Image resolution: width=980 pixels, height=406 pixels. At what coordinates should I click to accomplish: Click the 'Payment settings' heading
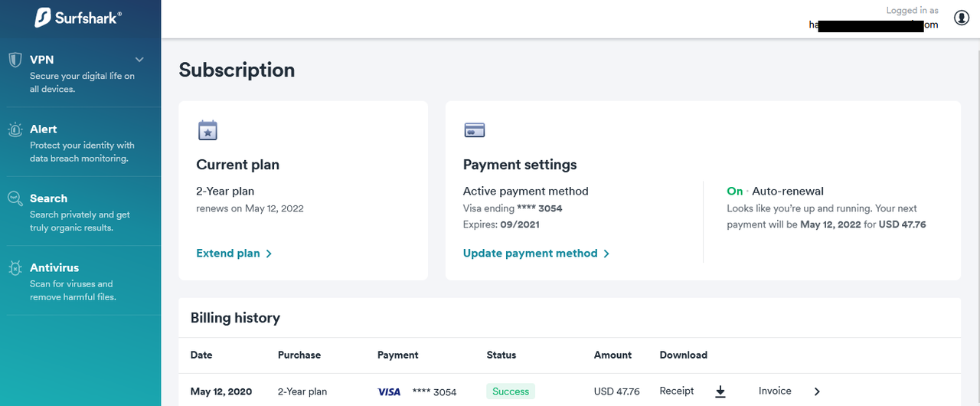(520, 165)
